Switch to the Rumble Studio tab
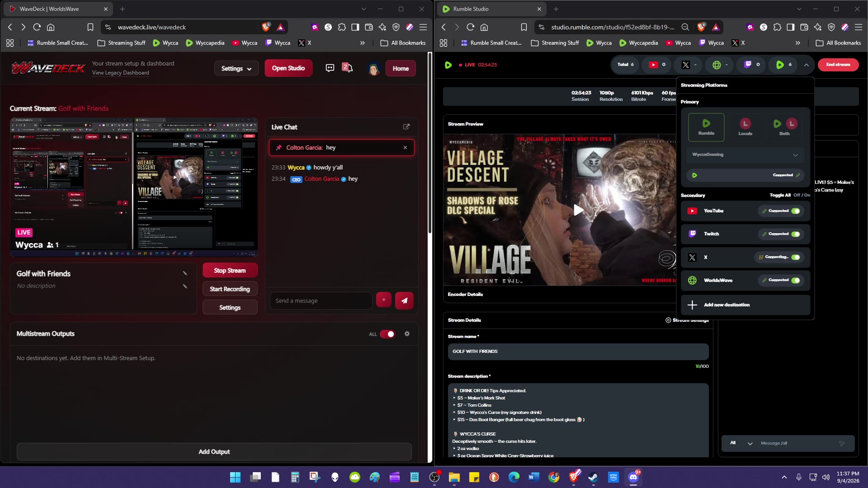 (492, 9)
